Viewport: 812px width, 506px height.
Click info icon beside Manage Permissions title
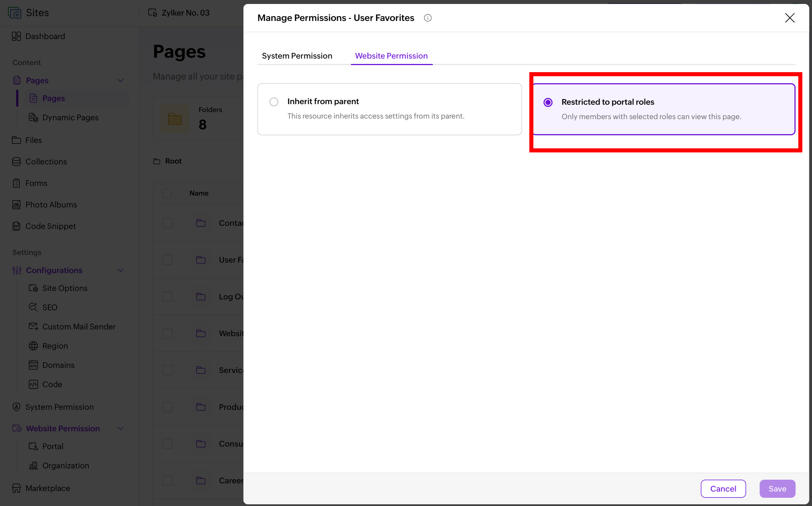(x=428, y=18)
